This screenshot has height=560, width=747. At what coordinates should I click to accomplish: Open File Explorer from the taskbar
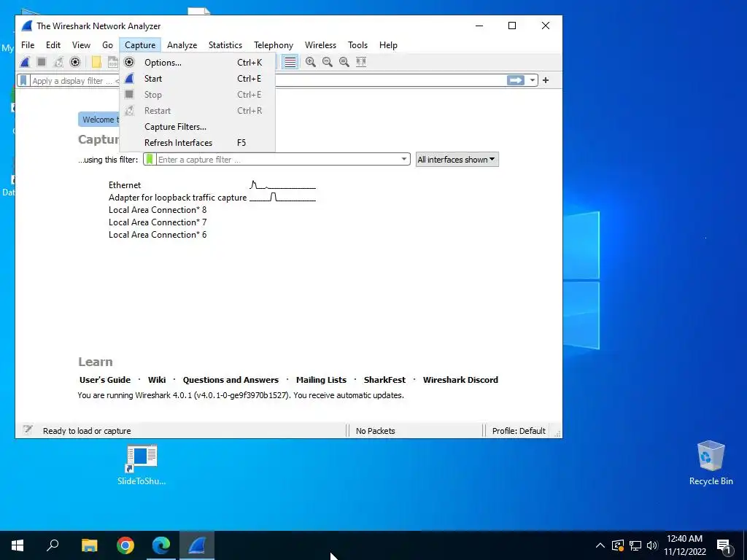pyautogui.click(x=89, y=545)
